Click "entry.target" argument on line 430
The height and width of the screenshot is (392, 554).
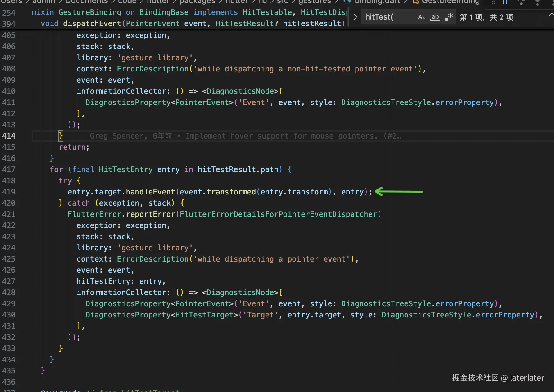[x=314, y=315]
